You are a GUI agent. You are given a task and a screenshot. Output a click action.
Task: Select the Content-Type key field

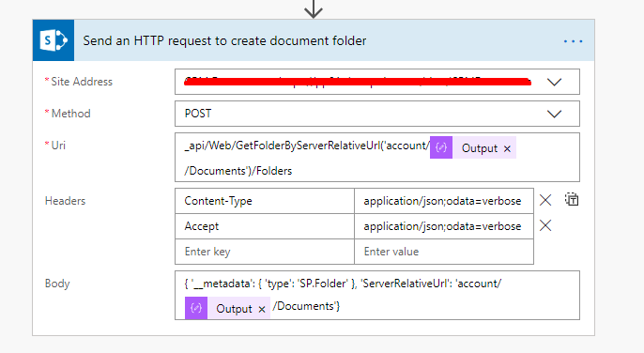(265, 201)
